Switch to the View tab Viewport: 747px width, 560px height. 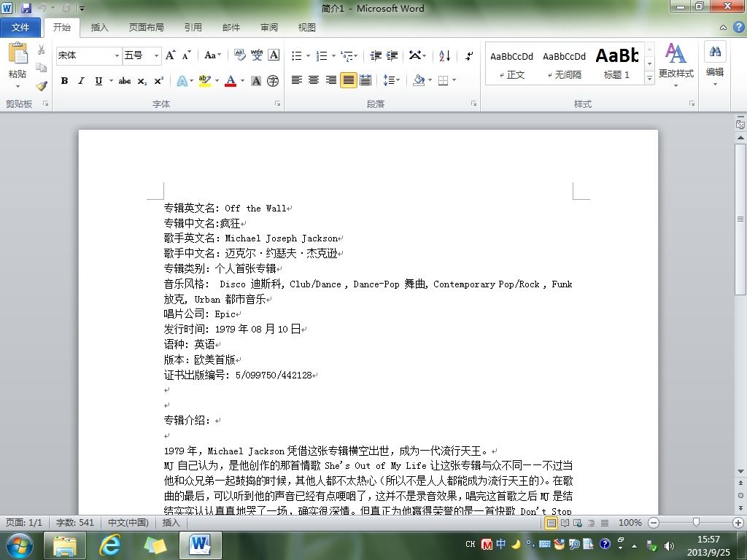[307, 28]
